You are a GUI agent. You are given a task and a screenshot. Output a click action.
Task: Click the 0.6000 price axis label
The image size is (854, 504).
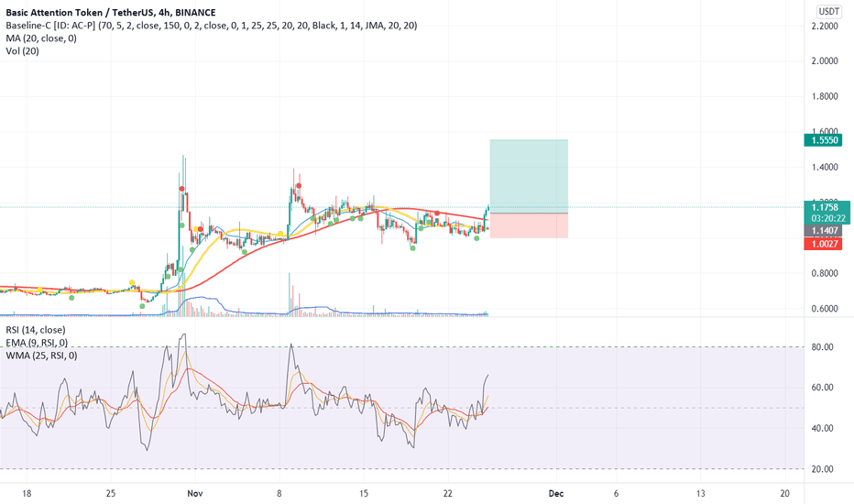[825, 309]
